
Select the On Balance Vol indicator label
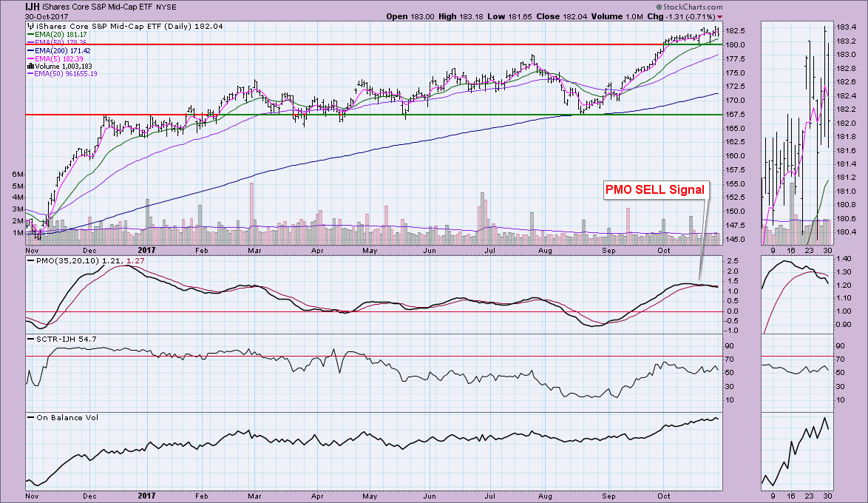67,418
